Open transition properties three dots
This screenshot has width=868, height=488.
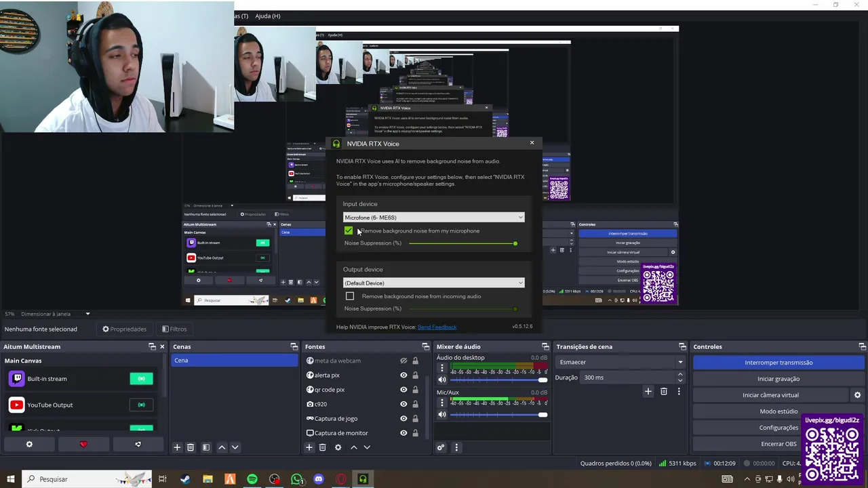click(679, 391)
